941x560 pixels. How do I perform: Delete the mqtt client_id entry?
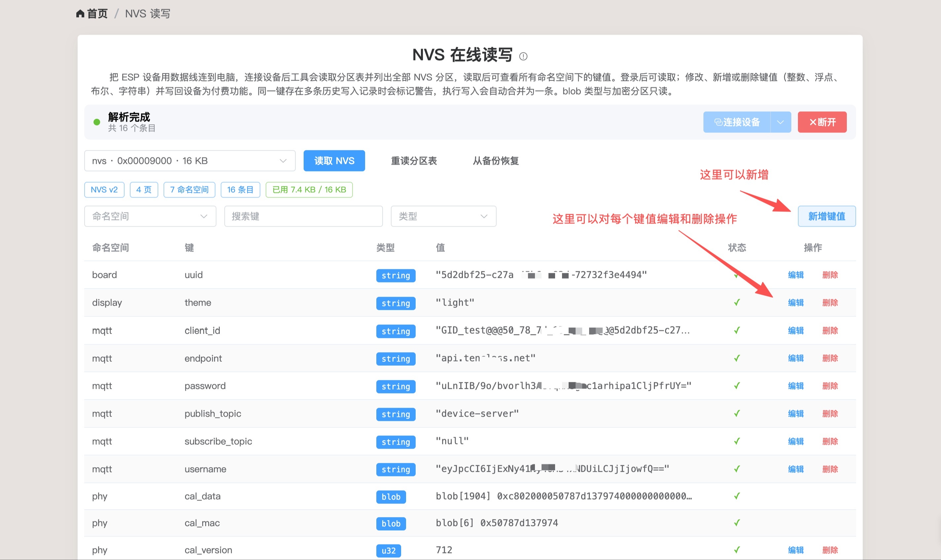click(830, 331)
